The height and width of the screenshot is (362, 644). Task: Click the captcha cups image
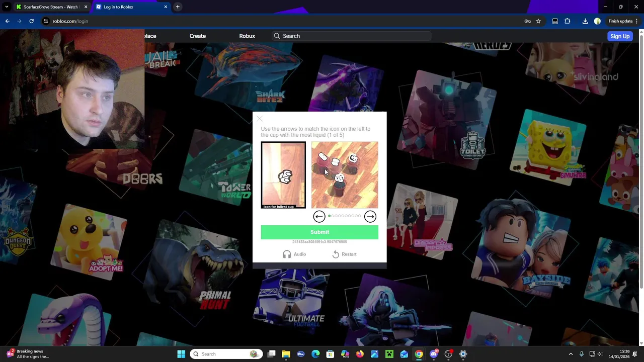tap(345, 174)
